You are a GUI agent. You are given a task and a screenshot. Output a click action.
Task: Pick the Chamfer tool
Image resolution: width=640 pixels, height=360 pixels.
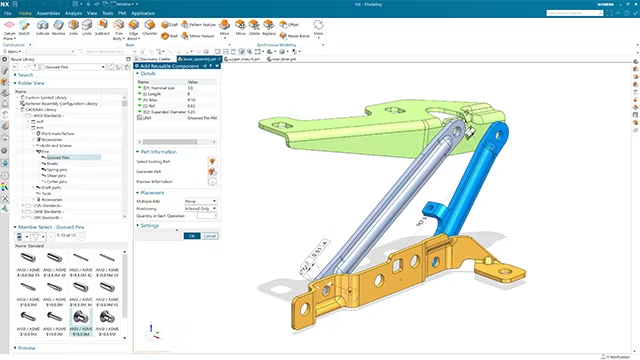tap(150, 28)
